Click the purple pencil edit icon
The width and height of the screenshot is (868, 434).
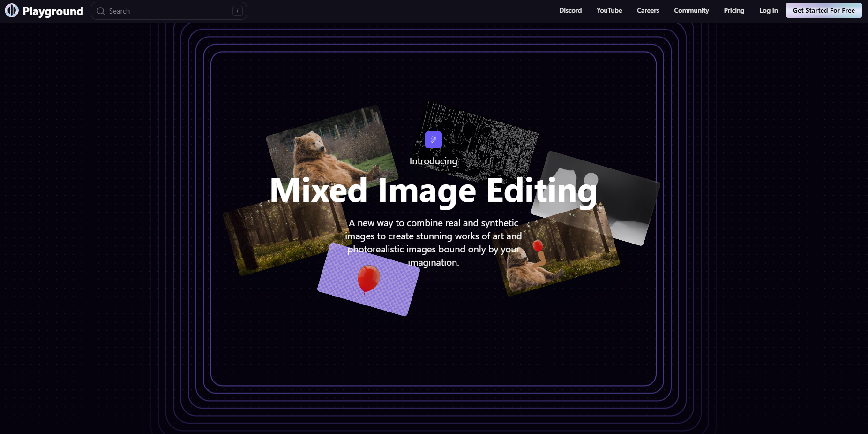point(434,140)
